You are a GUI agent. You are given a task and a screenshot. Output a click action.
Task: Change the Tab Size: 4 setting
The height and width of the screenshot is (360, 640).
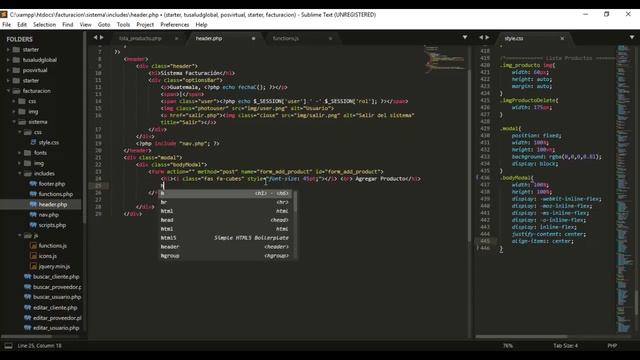click(x=565, y=346)
